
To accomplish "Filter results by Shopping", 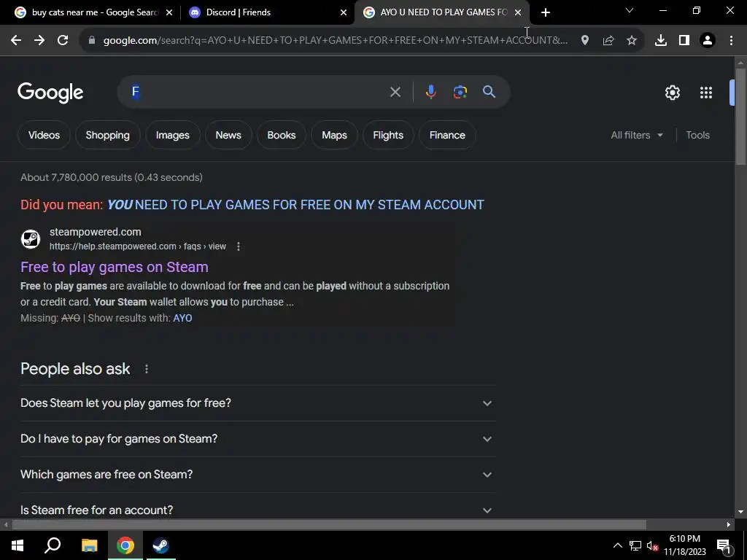I will pyautogui.click(x=108, y=135).
